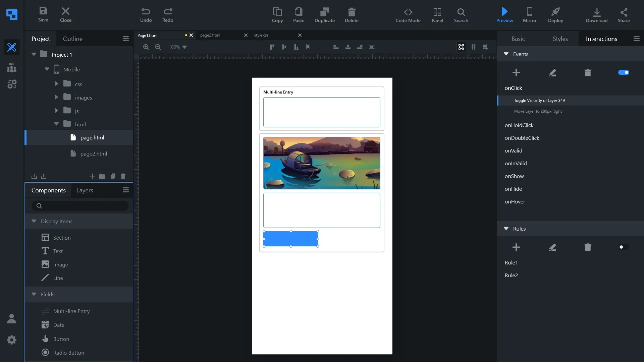Toggle the grid display icon

point(473,47)
